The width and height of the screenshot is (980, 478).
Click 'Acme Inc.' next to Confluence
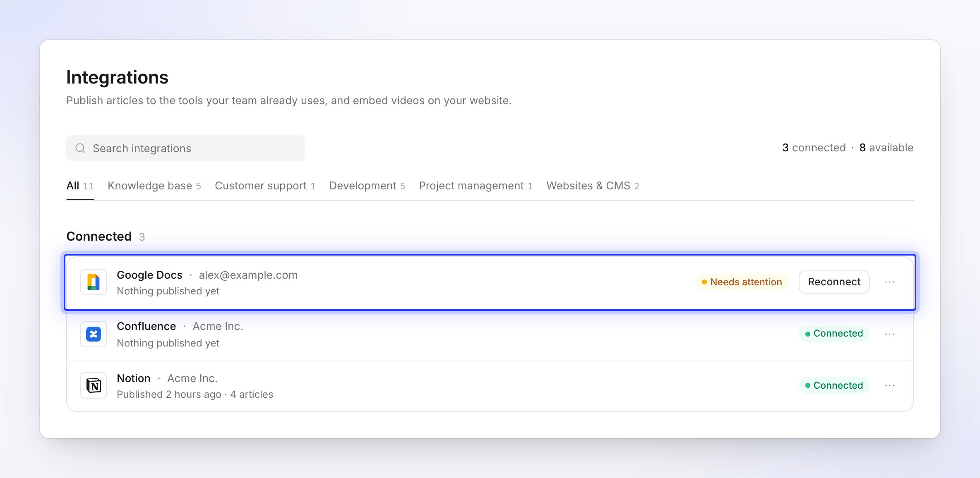(x=218, y=326)
